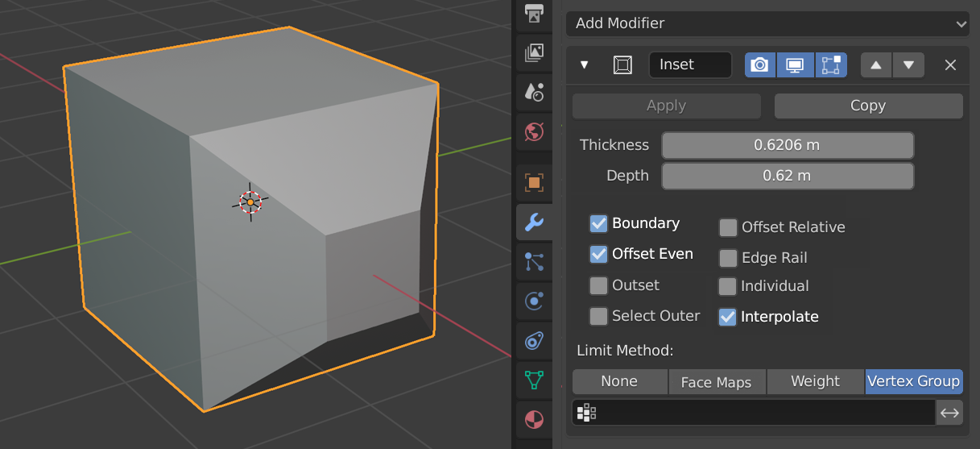This screenshot has height=449, width=980.
Task: Click the 3D cursor in the viewport
Action: (x=250, y=202)
